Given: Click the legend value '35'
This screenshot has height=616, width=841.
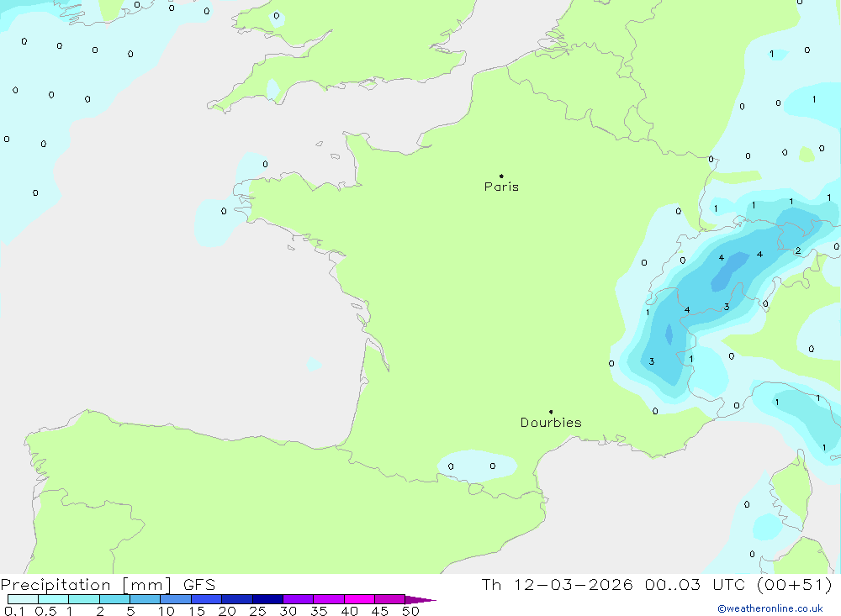Looking at the screenshot, I should tap(319, 611).
